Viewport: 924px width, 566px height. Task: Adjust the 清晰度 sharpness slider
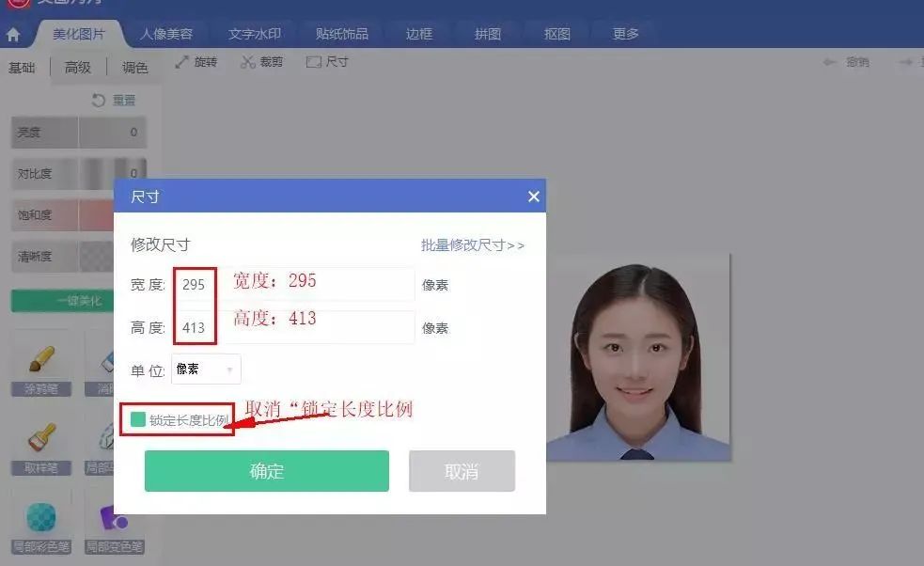tap(62, 257)
